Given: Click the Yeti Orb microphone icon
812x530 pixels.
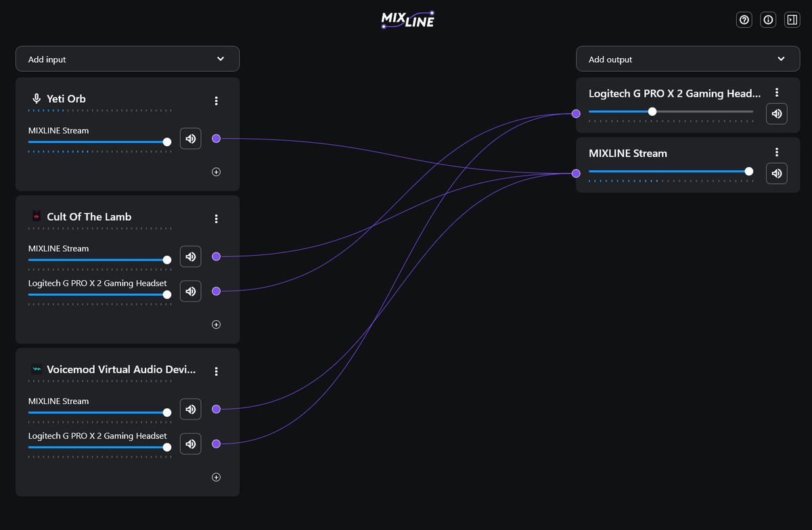Looking at the screenshot, I should [37, 99].
